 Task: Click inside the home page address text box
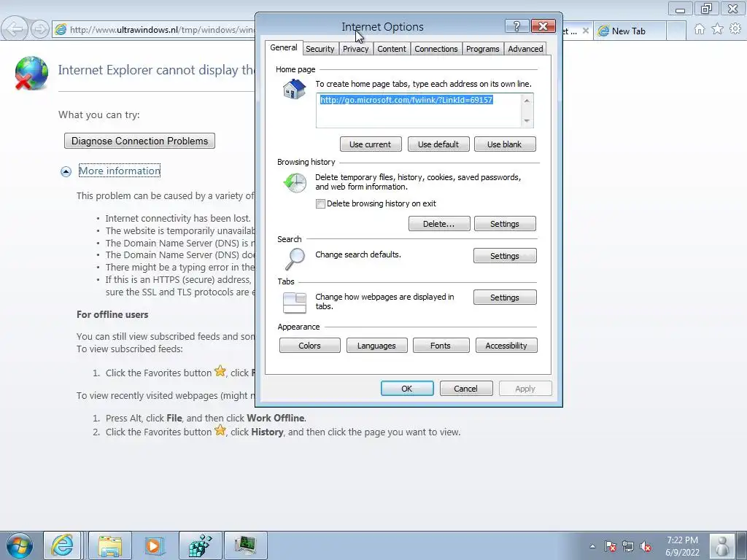(x=419, y=111)
